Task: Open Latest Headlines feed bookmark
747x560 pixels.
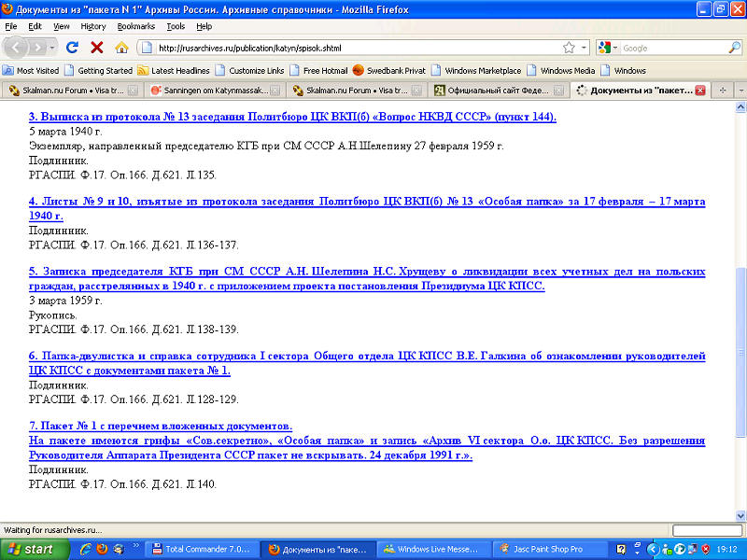Action: (174, 70)
